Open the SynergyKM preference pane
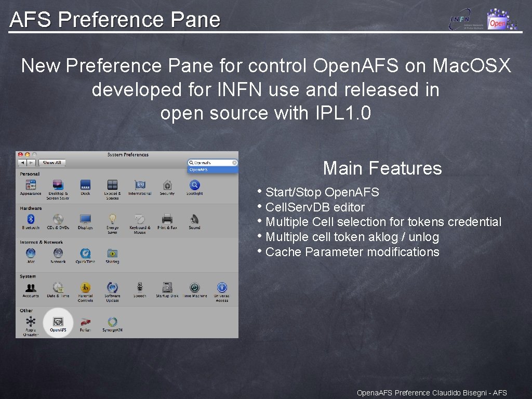 tap(112, 324)
